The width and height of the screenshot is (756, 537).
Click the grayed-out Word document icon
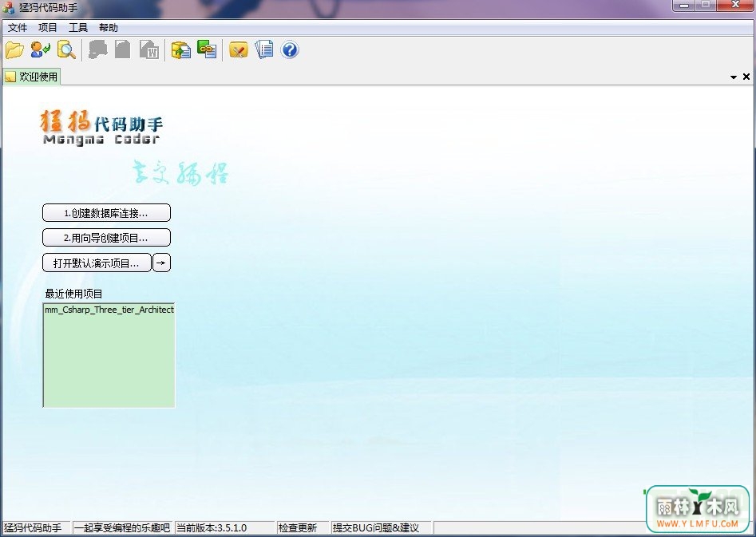tap(149, 49)
